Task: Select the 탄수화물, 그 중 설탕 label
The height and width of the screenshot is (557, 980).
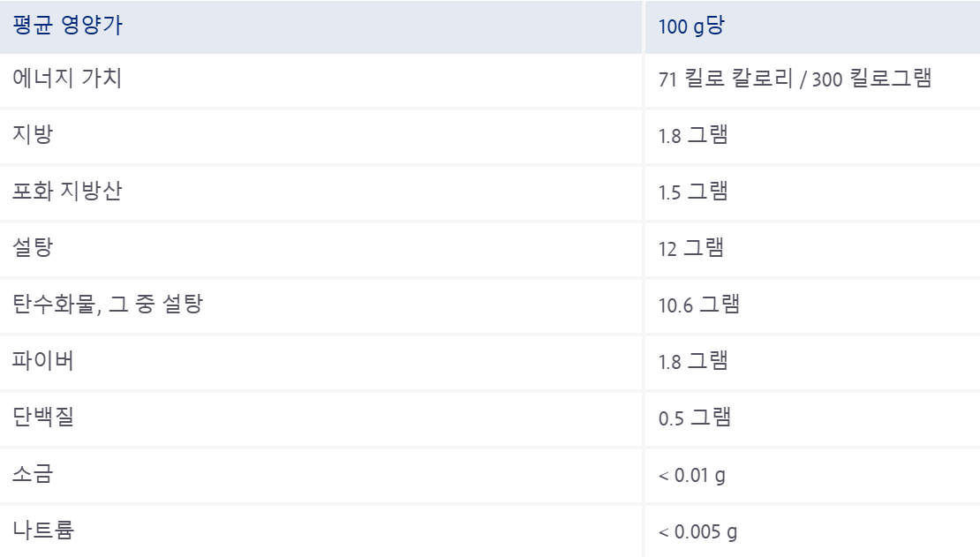Action: click(x=108, y=304)
